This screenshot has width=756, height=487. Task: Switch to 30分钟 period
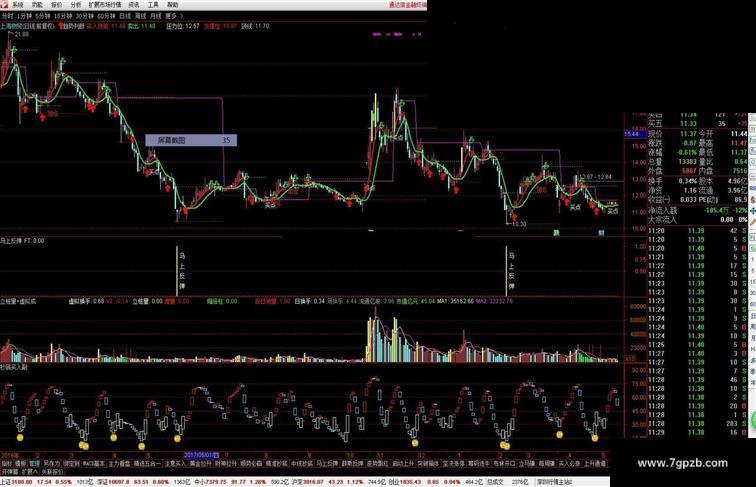tap(84, 16)
